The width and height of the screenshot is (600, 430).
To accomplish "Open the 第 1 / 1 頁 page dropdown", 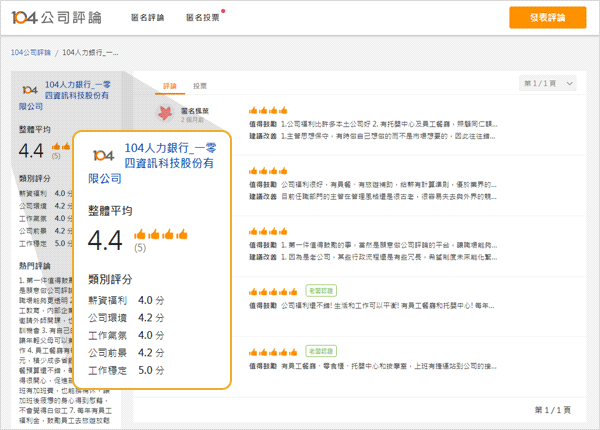I will click(x=548, y=83).
